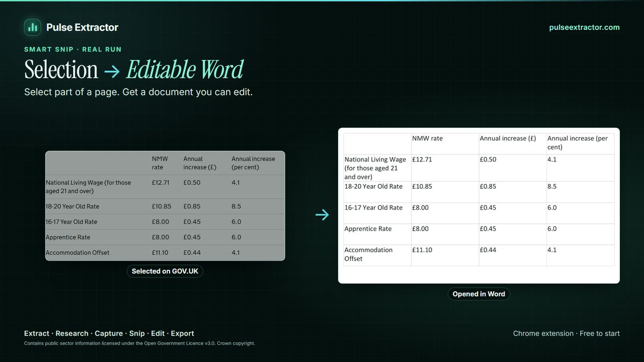Click "16-17 Year Old Rate" in Word document
The image size is (644, 362).
pyautogui.click(x=374, y=208)
